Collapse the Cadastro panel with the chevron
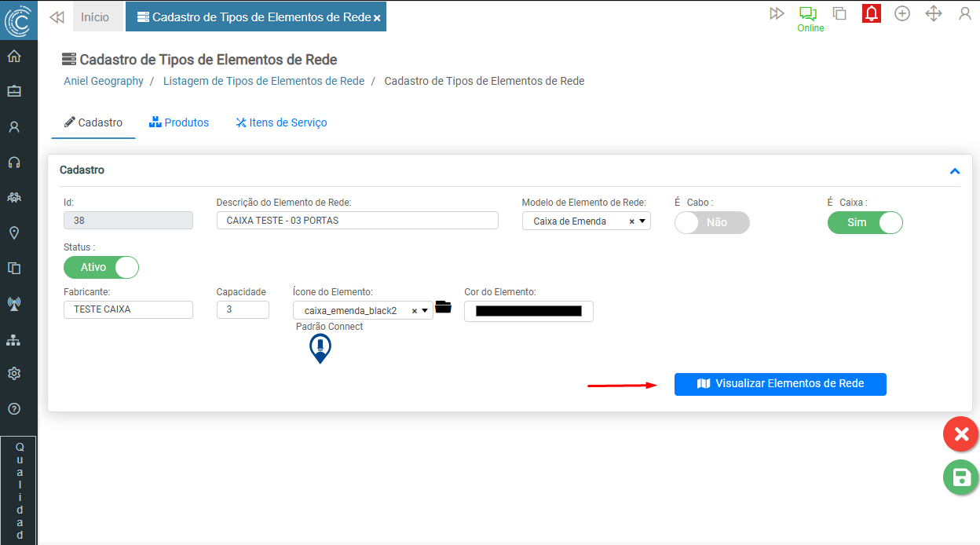980x545 pixels. click(x=955, y=171)
